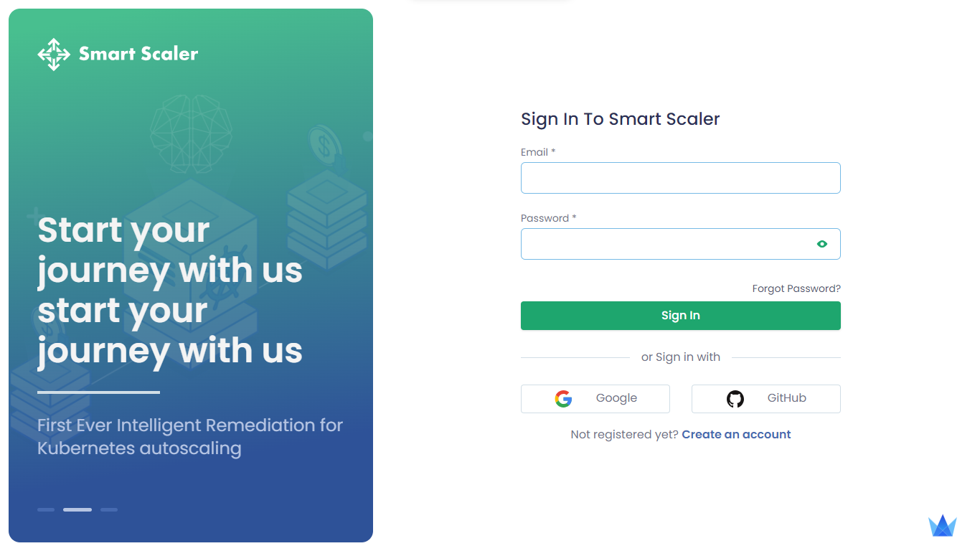Click the Smart Scaler arrows logo icon
980x551 pixels.
point(54,55)
